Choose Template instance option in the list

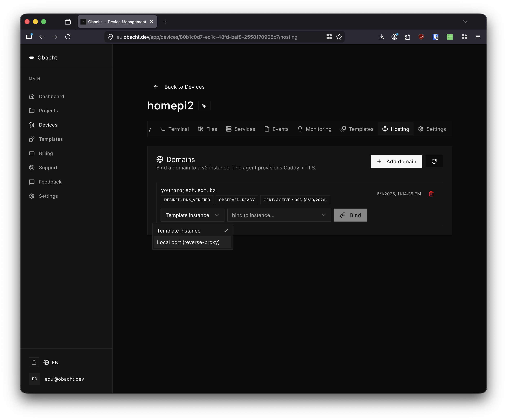(x=192, y=231)
